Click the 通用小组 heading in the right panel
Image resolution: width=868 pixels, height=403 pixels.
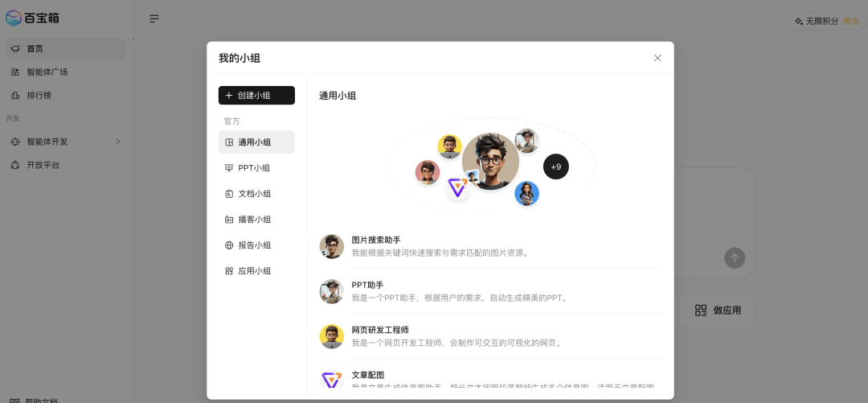point(338,96)
